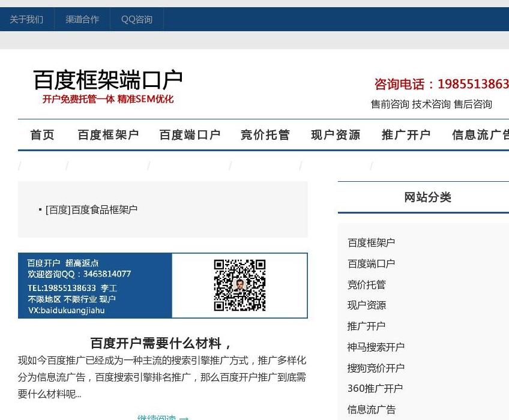Open sidebar category 神马搜索开户

tap(376, 347)
